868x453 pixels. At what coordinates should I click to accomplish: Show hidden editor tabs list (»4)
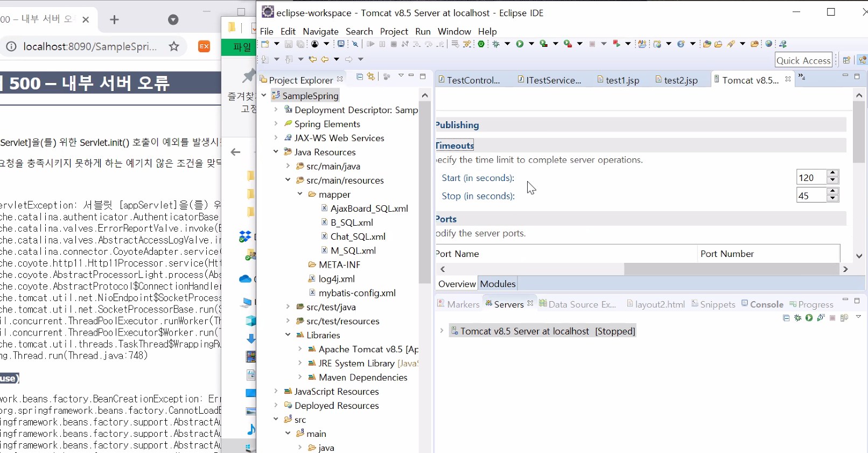802,78
